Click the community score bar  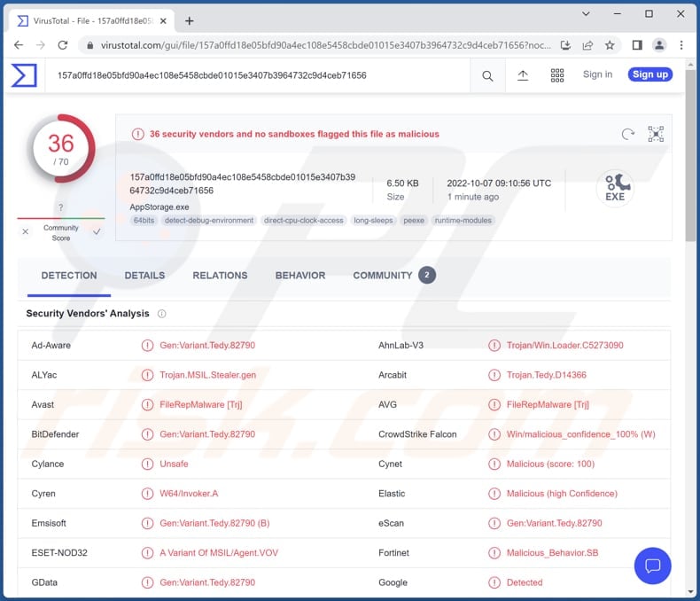pos(61,218)
